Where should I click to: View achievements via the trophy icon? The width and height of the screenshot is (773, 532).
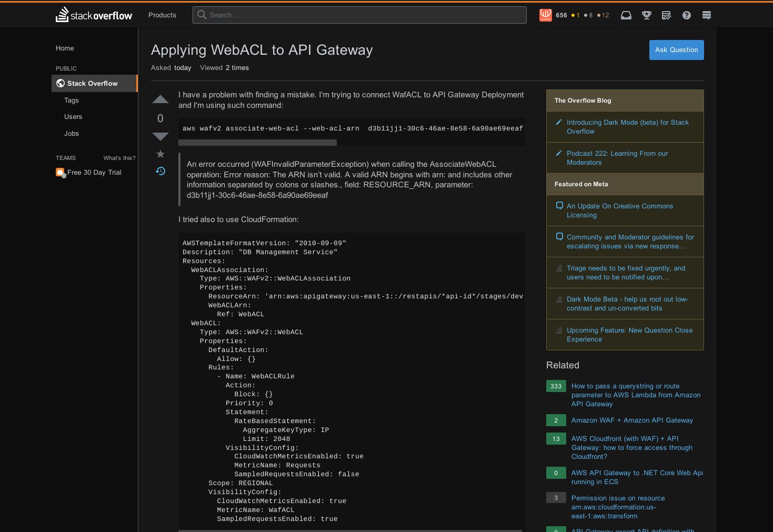(646, 15)
